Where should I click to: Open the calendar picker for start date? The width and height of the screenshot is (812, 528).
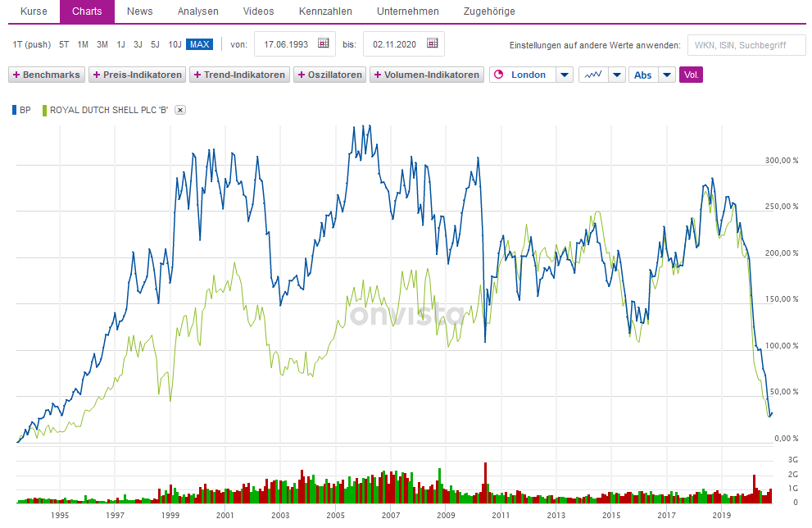click(324, 43)
